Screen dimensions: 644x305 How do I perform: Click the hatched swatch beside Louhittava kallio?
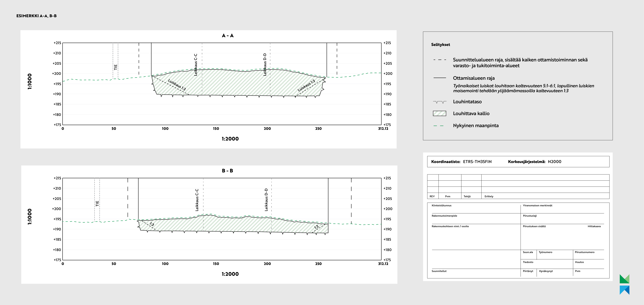point(440,113)
